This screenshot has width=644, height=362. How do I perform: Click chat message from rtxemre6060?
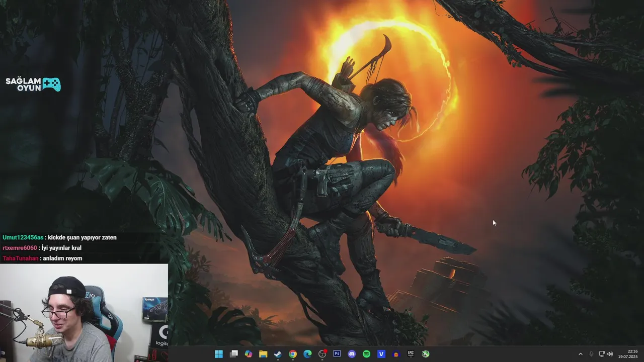point(42,248)
